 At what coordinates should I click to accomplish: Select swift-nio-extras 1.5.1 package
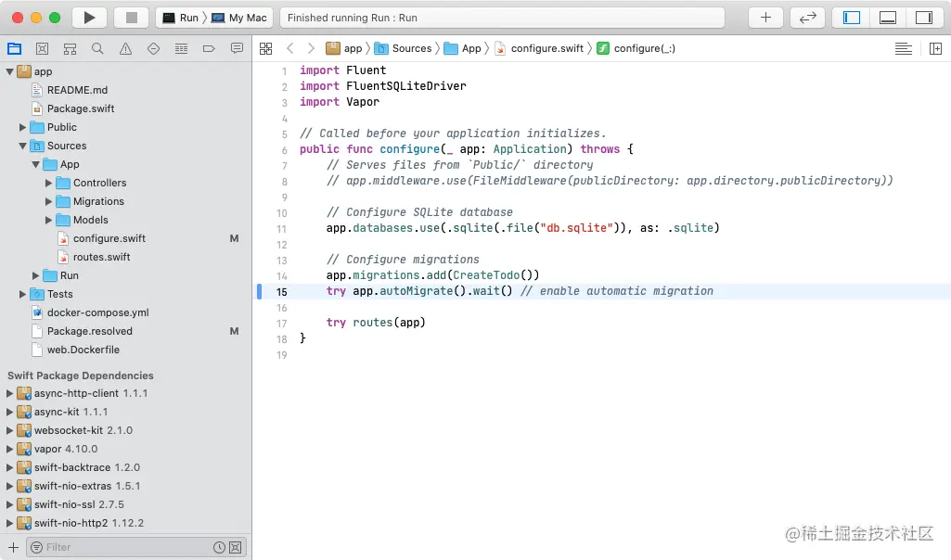86,486
